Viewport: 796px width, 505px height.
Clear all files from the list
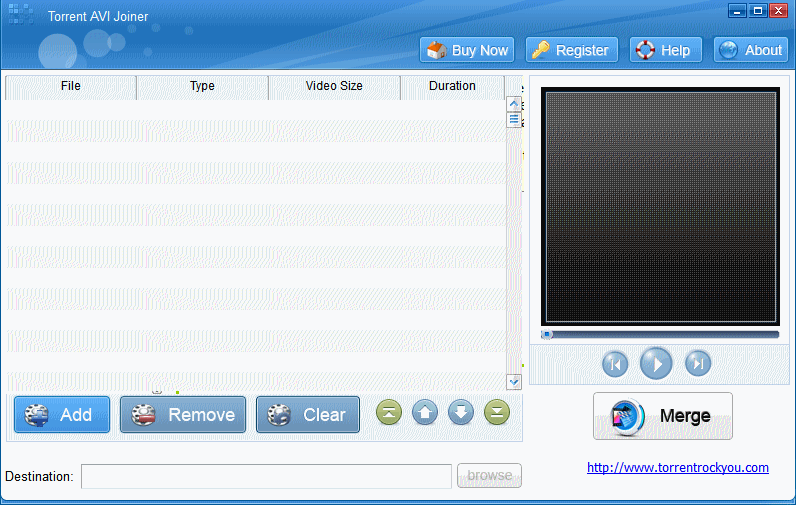[308, 415]
